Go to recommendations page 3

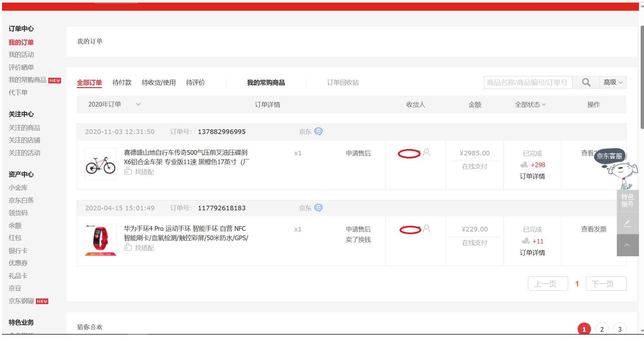coord(620,329)
